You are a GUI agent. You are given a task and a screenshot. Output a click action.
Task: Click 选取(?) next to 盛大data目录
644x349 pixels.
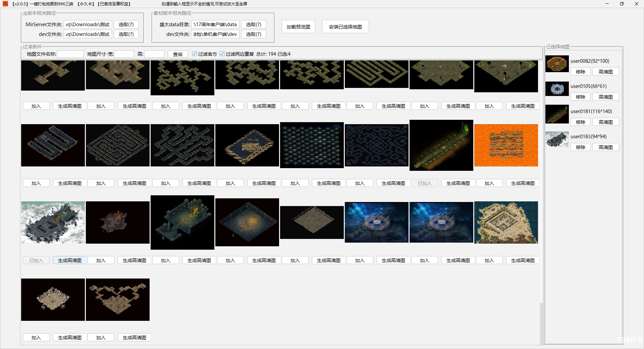pos(254,24)
